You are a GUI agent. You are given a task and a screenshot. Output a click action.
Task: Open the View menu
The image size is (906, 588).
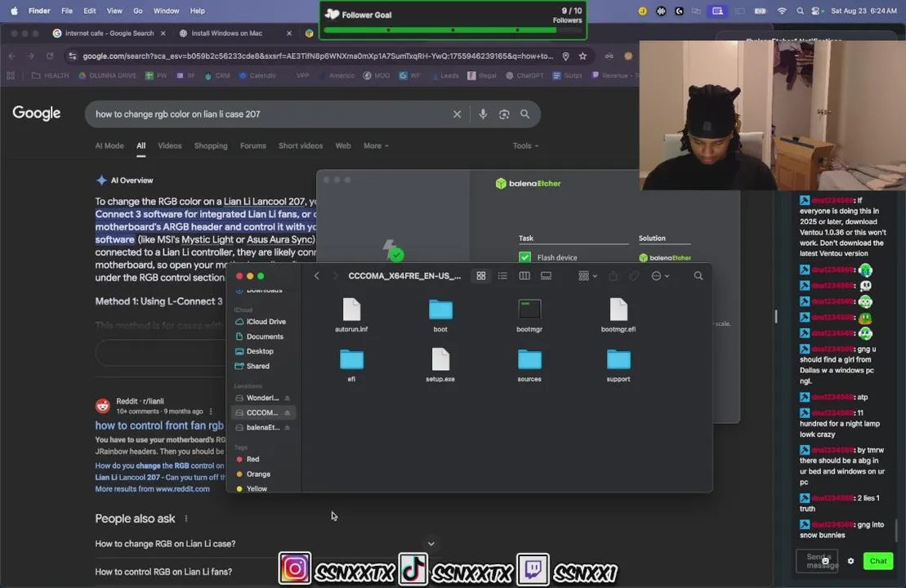coord(114,11)
